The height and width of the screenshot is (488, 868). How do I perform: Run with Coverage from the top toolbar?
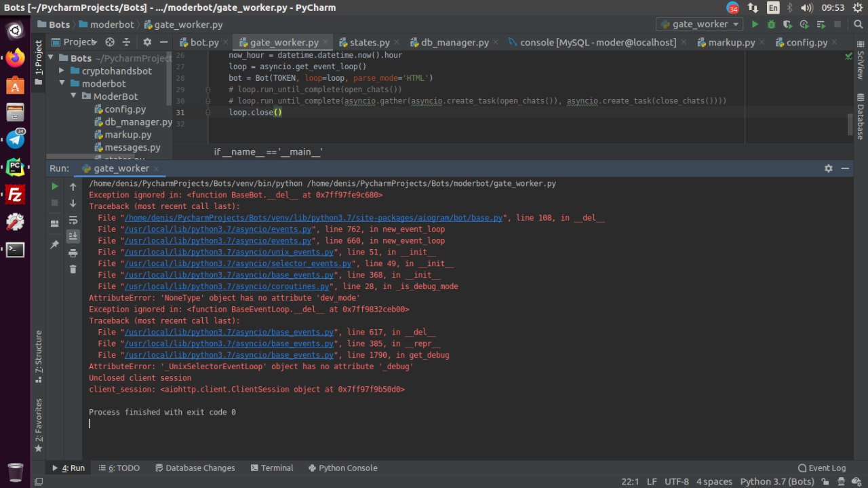tap(787, 24)
